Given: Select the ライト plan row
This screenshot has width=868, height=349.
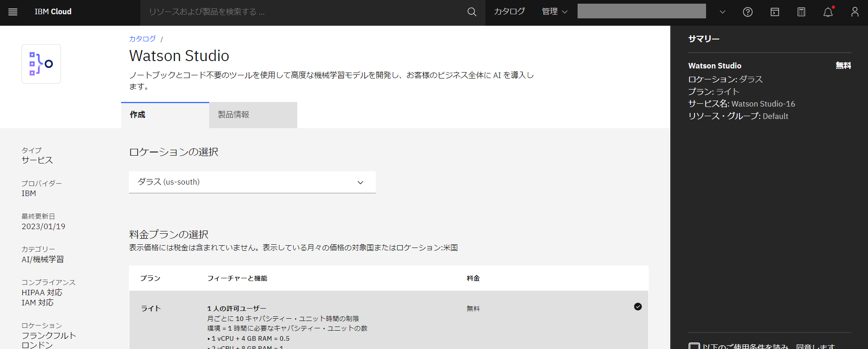Looking at the screenshot, I should point(389,320).
